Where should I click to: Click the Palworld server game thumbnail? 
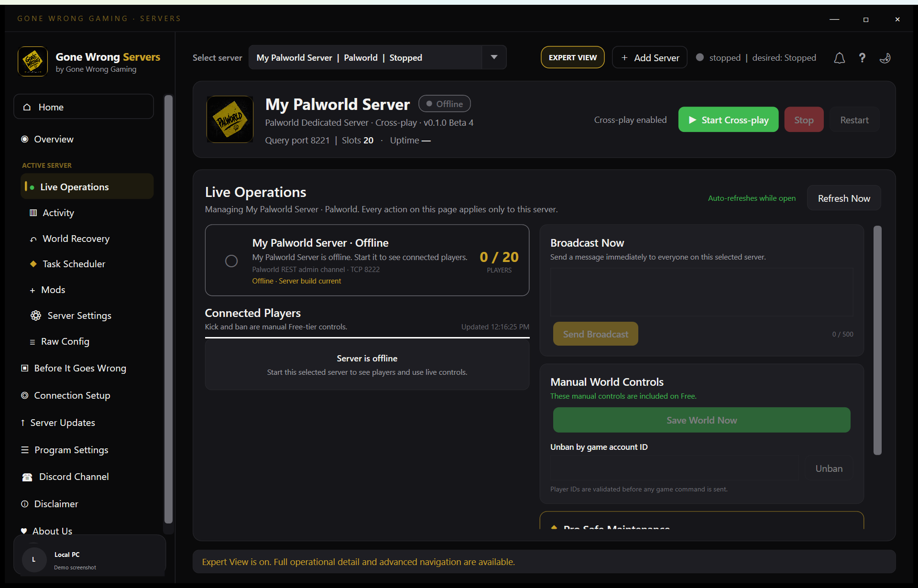[230, 119]
